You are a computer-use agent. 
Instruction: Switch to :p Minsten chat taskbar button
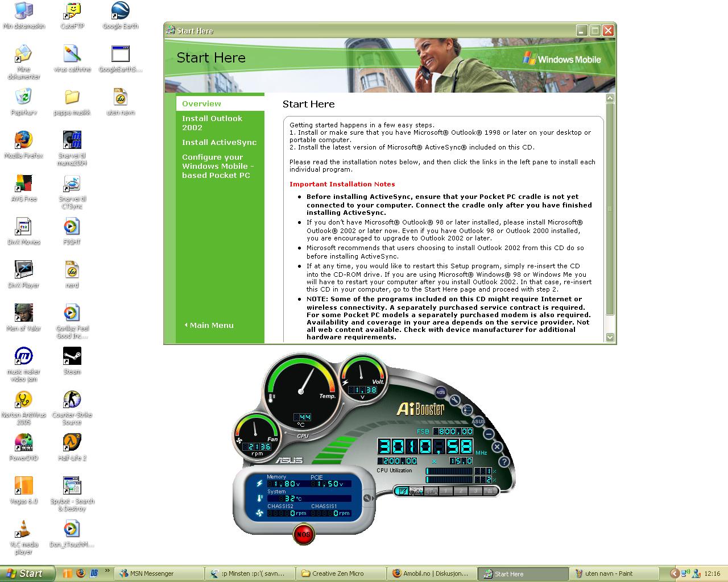point(250,573)
